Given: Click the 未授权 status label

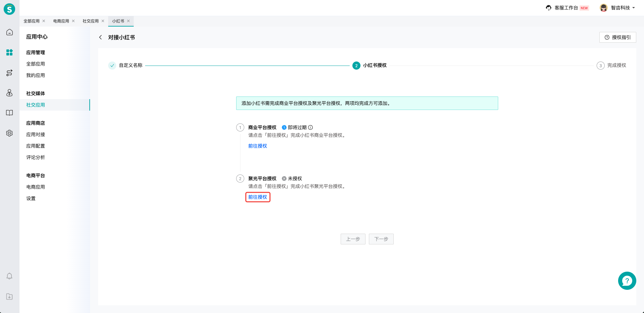Looking at the screenshot, I should 295,179.
